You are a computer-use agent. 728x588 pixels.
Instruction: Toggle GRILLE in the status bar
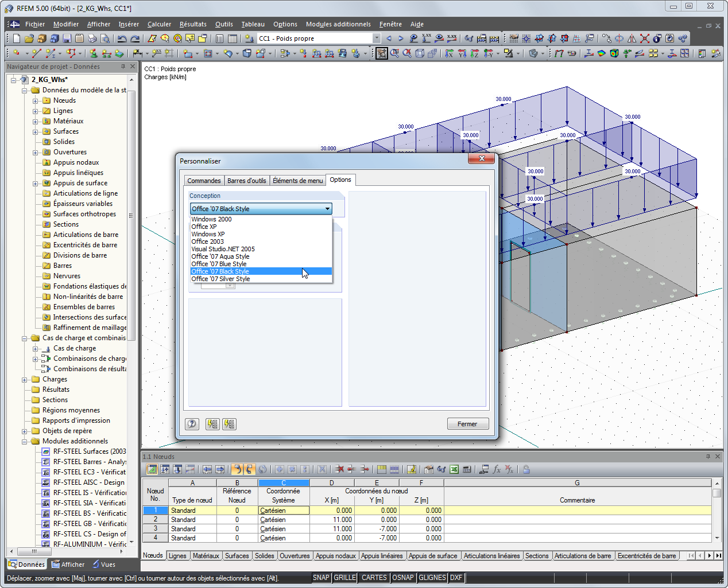coord(344,578)
